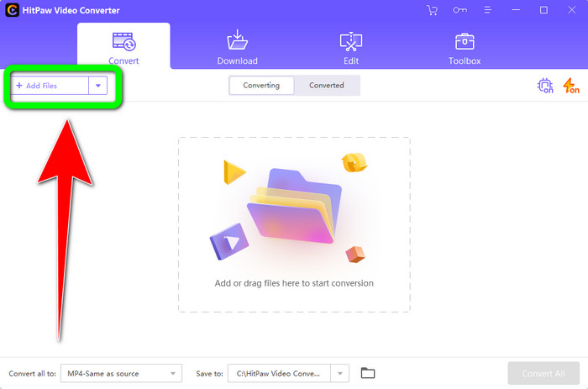Show the Converting list
Viewport: 588px width, 389px height.
point(261,85)
